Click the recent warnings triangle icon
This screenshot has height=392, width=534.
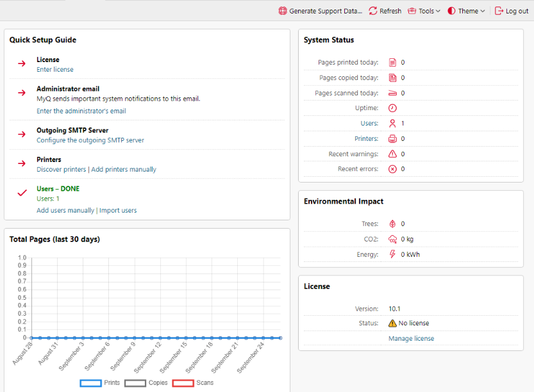tap(392, 154)
